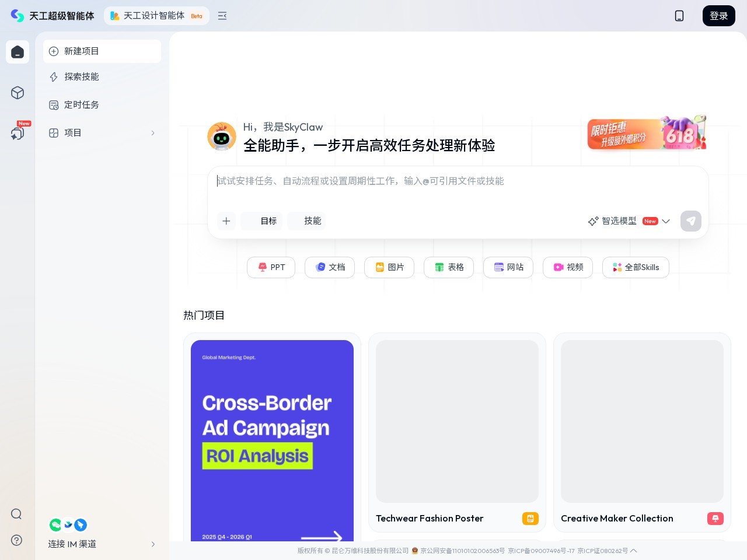The width and height of the screenshot is (747, 560).
Task: Open 全部Skills chip
Action: [x=636, y=267]
